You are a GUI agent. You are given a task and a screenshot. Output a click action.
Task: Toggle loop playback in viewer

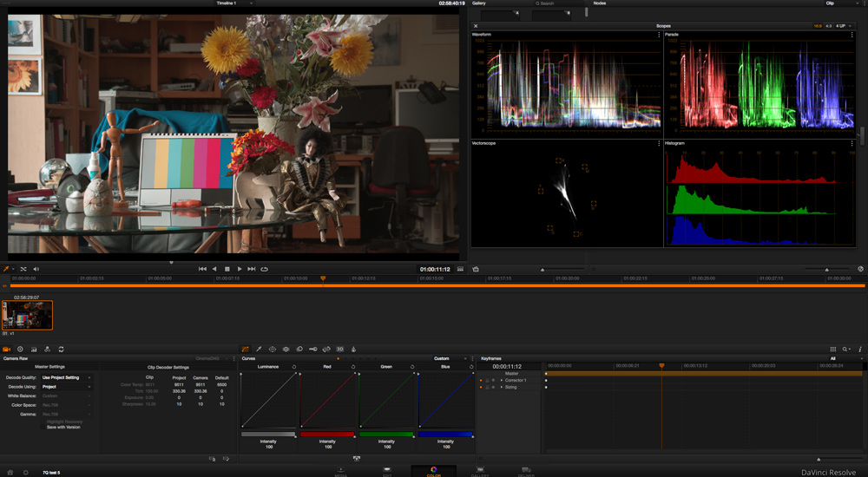coord(264,269)
